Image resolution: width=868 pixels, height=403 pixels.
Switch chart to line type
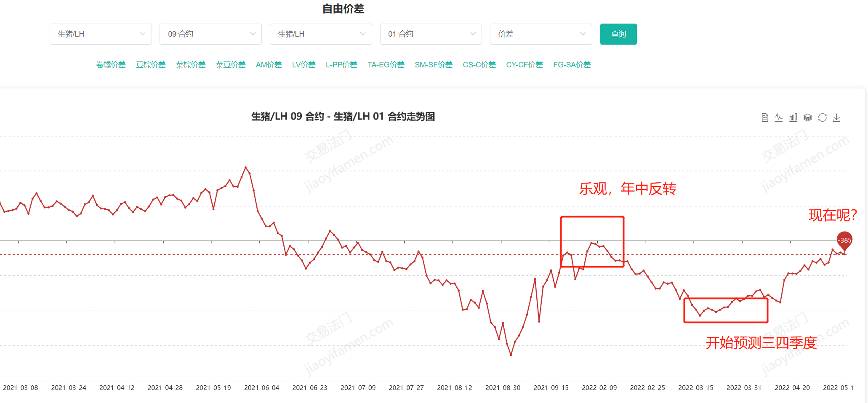779,117
